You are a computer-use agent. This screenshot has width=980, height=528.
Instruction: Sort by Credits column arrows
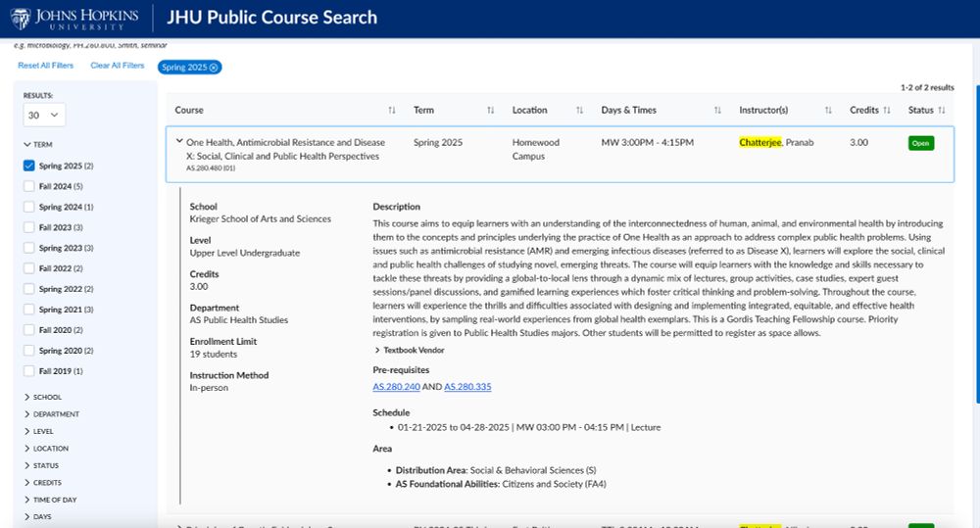[x=887, y=110]
